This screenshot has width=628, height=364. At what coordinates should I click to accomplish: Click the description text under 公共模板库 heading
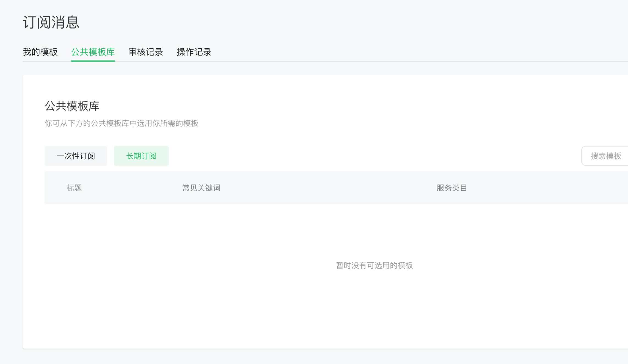[x=121, y=123]
